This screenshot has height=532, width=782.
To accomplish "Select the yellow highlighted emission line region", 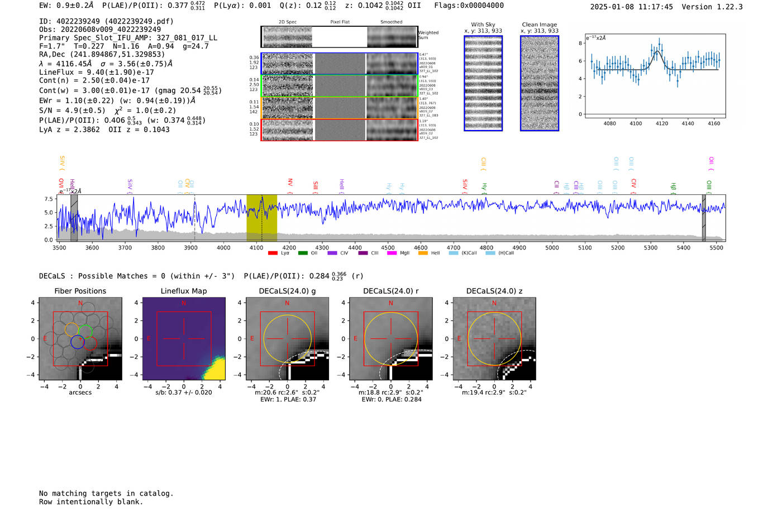I will click(x=262, y=218).
